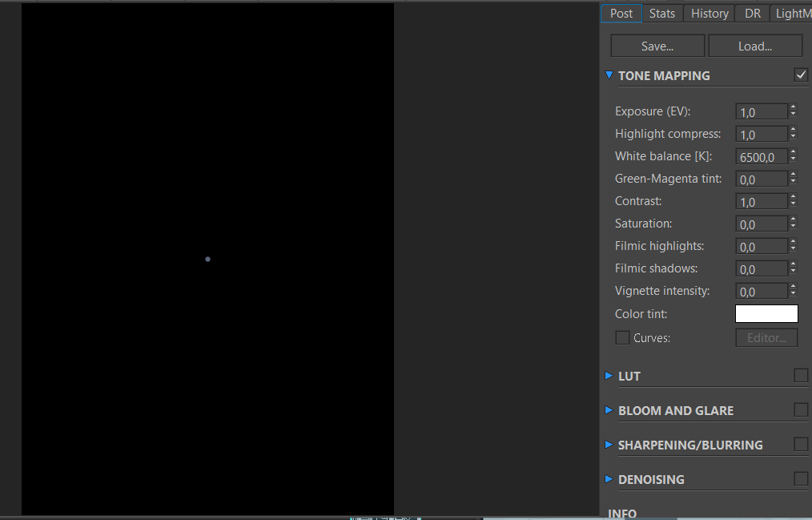Open the Stats tab
This screenshot has width=812, height=520.
(x=662, y=14)
